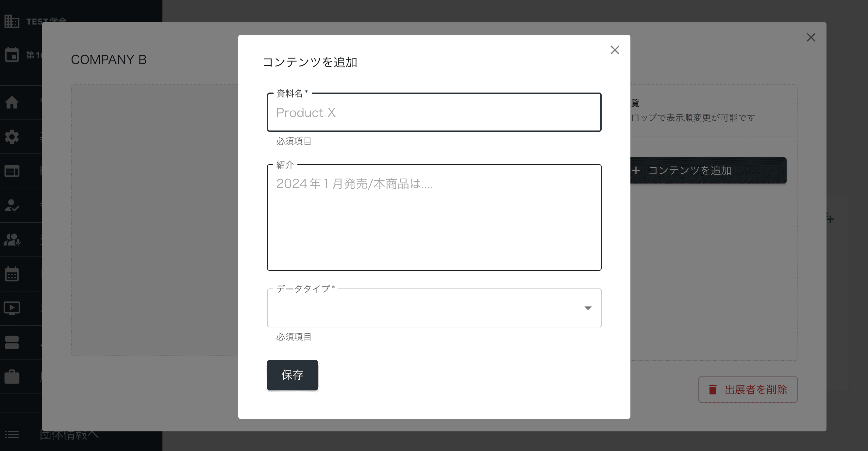Click the 保存 button
This screenshot has height=451, width=868.
click(292, 375)
